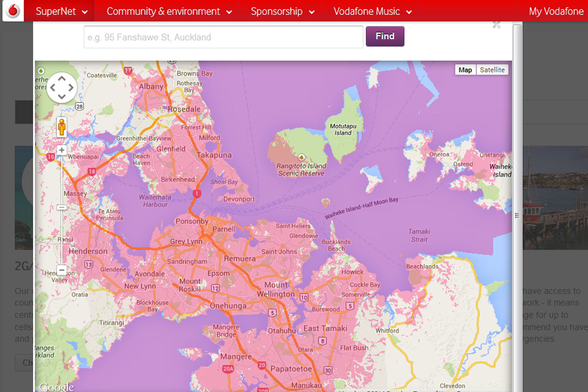588x392 pixels.
Task: Click the Titirangi map label
Action: [111, 323]
